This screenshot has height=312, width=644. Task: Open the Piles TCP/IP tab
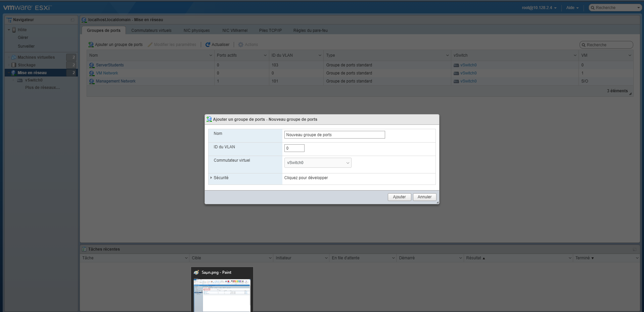(x=271, y=31)
